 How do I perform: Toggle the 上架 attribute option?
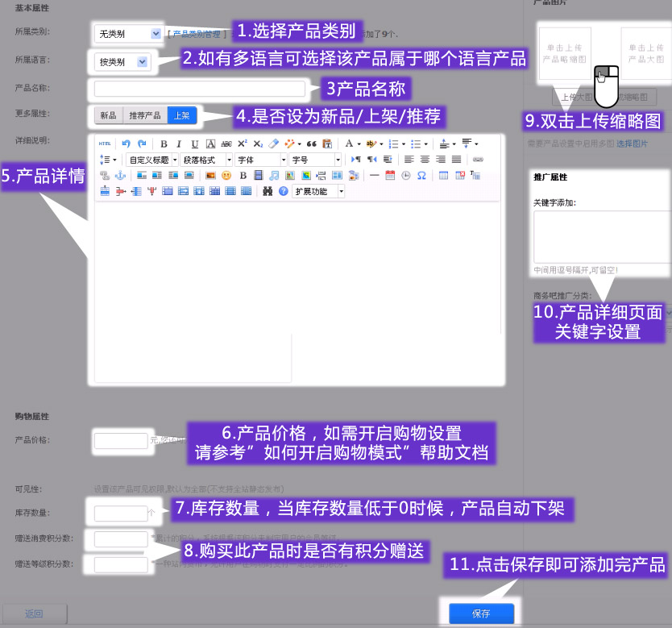(181, 115)
